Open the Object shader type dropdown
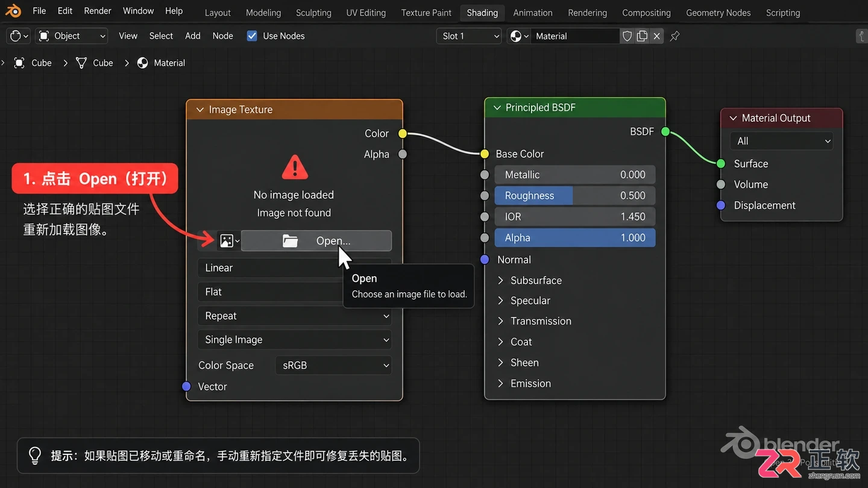Viewport: 868px width, 488px height. click(x=72, y=36)
